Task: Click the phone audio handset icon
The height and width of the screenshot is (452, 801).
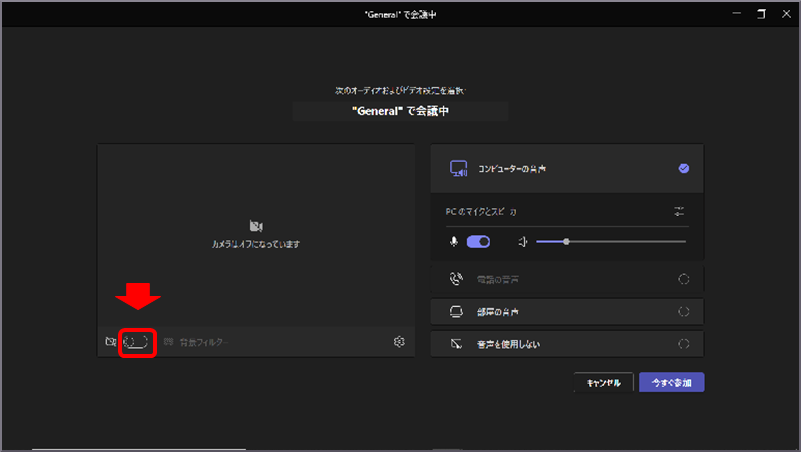Action: pyautogui.click(x=456, y=279)
